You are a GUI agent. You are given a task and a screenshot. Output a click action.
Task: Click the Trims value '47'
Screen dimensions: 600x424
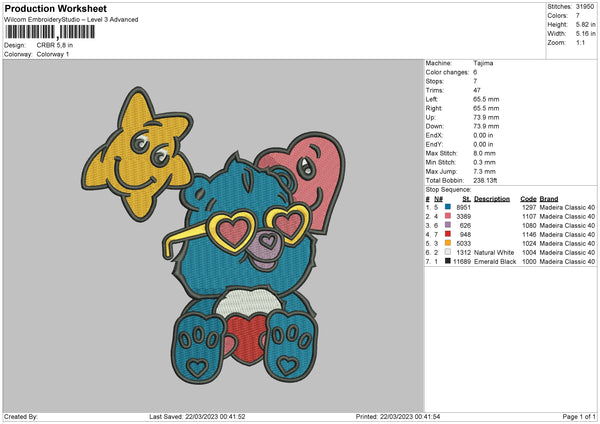click(x=477, y=90)
